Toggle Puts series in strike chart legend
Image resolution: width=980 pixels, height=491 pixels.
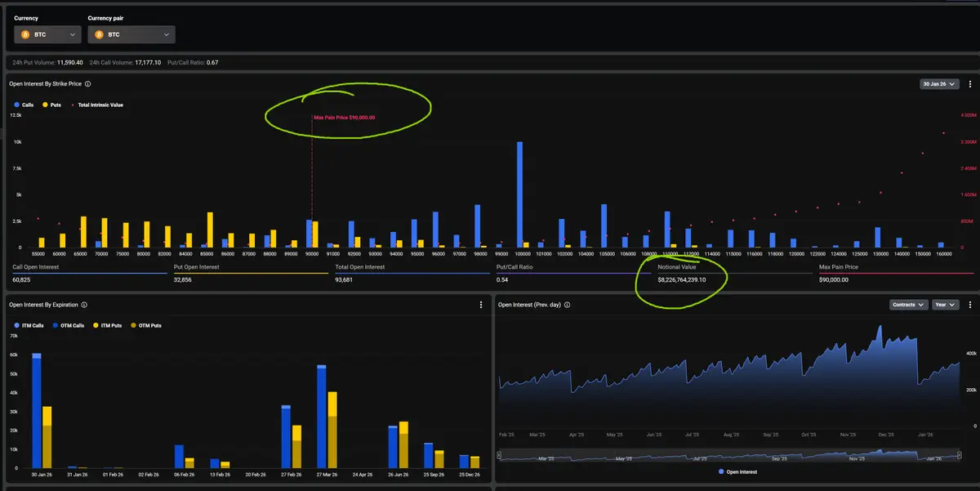[52, 105]
